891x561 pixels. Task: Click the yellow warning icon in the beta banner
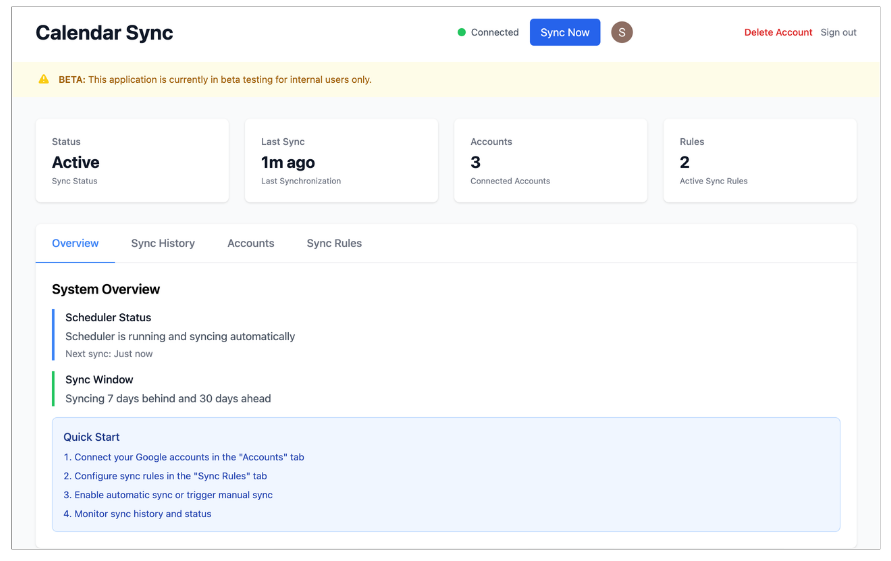click(43, 79)
